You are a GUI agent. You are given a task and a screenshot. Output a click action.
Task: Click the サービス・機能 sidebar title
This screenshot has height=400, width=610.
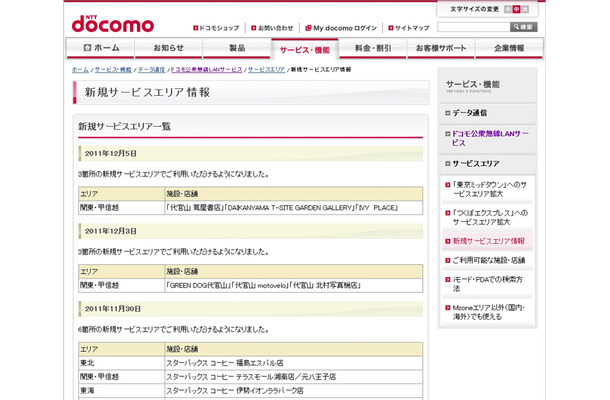pos(472,84)
